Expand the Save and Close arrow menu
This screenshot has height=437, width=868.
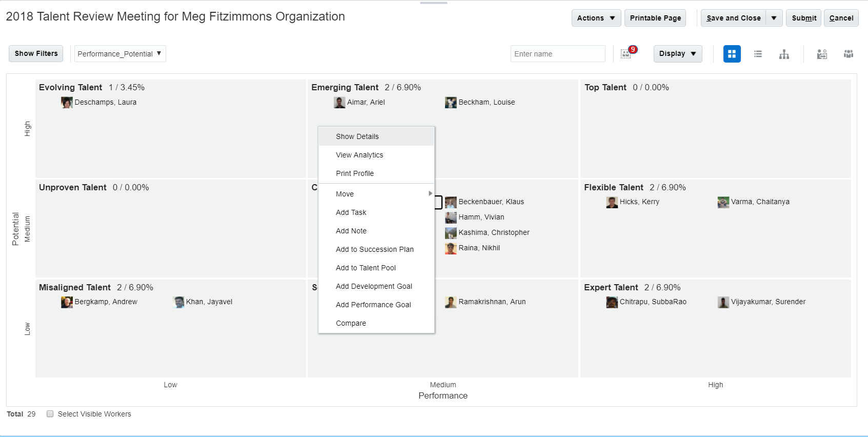pyautogui.click(x=774, y=18)
